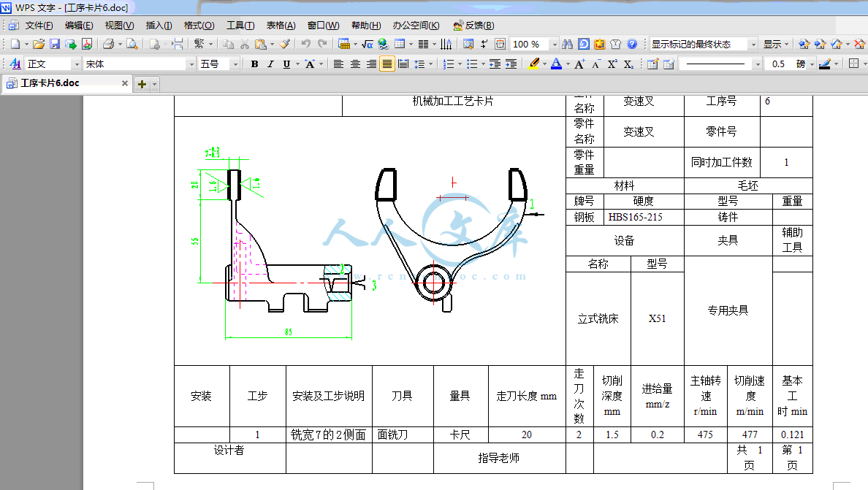868x490 pixels.
Task: Reject the tracked change
Action: click(x=859, y=45)
